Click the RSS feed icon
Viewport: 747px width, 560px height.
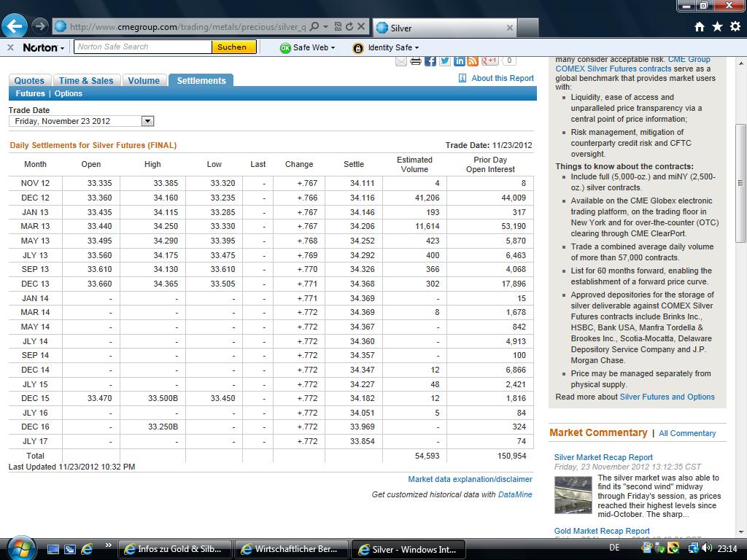click(x=473, y=61)
